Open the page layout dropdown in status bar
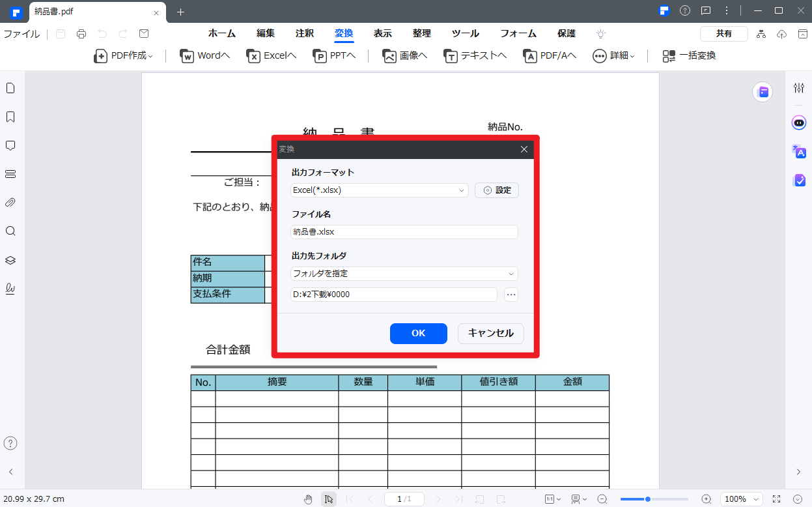 [578, 499]
